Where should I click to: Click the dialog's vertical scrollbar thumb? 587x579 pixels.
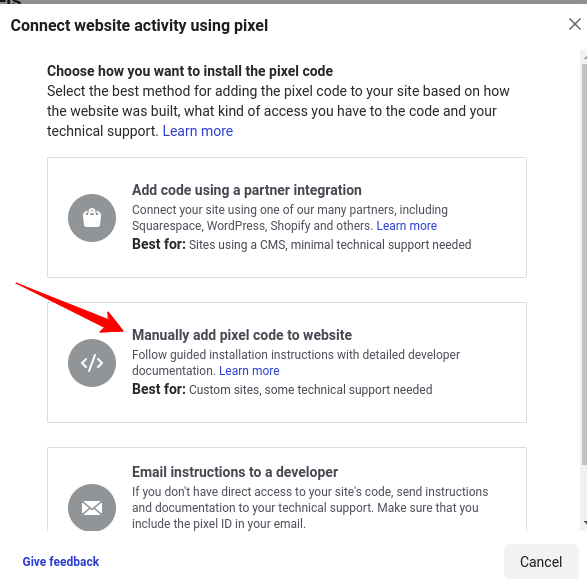coord(584,264)
